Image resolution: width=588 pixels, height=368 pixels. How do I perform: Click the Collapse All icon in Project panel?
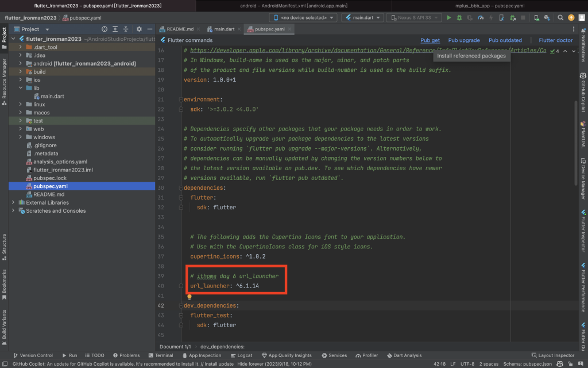click(x=126, y=29)
